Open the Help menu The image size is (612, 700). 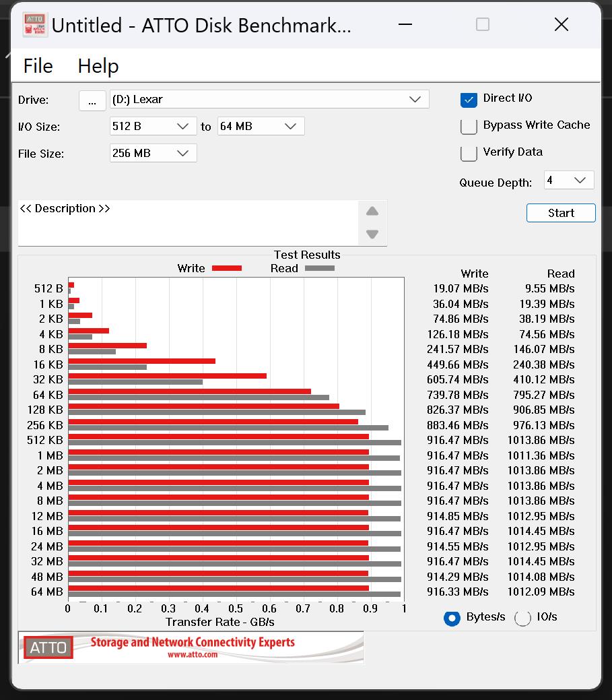click(x=98, y=66)
